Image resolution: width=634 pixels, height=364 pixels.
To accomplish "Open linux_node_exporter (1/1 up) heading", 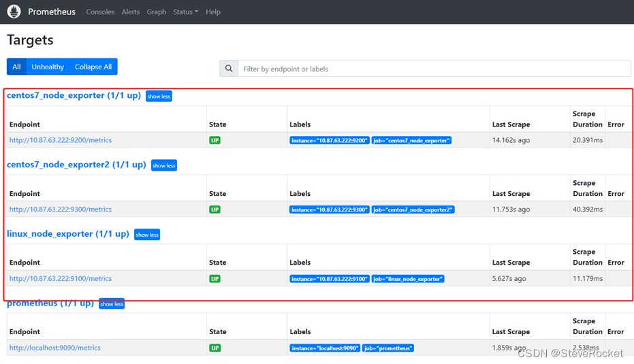I will click(x=68, y=233).
